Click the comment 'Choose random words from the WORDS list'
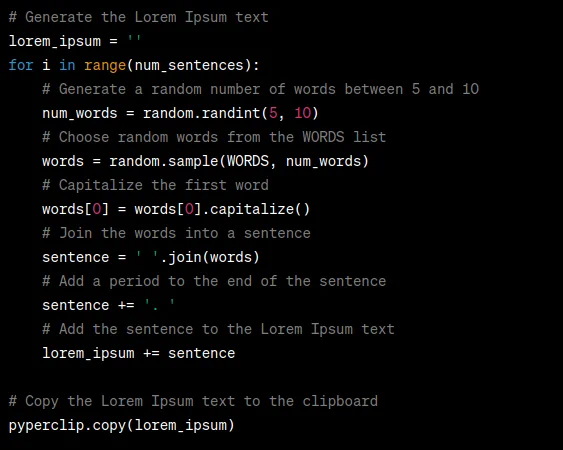563x450 pixels. pos(214,137)
